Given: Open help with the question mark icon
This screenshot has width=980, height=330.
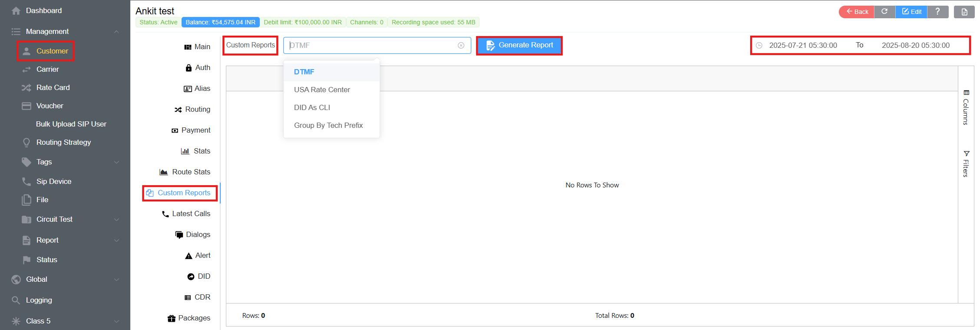Looking at the screenshot, I should [x=937, y=12].
